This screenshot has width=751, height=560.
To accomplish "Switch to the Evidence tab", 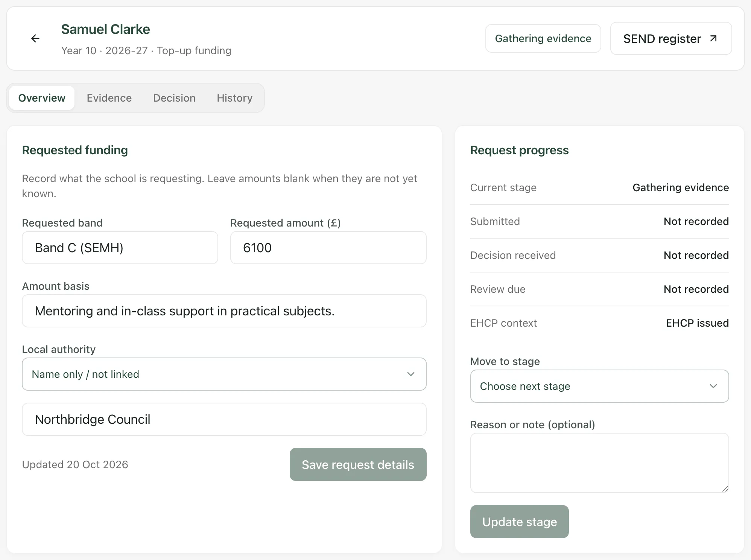I will (x=109, y=98).
